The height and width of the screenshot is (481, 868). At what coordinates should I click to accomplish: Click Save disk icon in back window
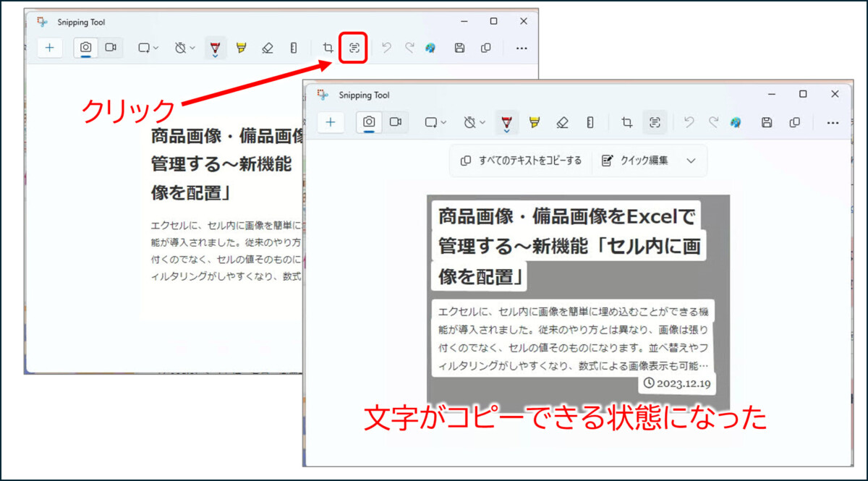(459, 48)
